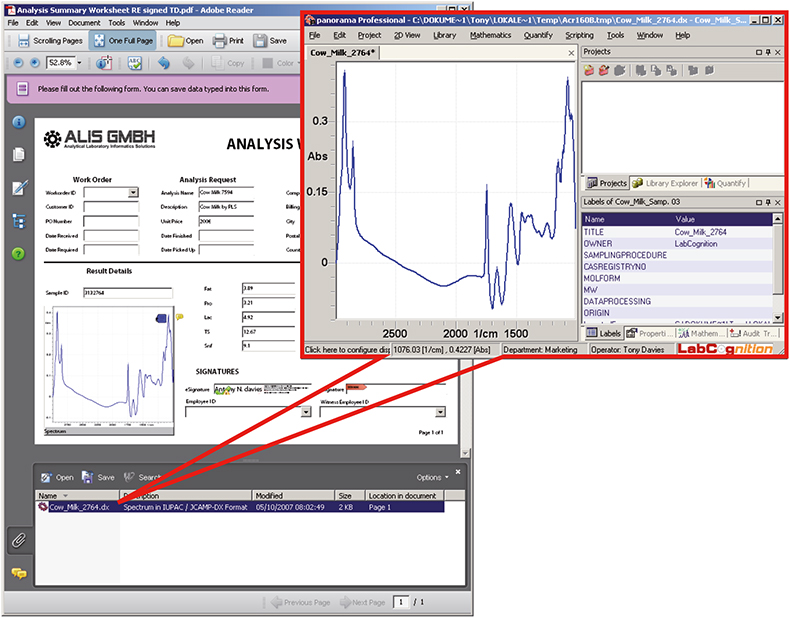Save the selected attachment
Screen dimensions: 790x618
pyautogui.click(x=97, y=478)
